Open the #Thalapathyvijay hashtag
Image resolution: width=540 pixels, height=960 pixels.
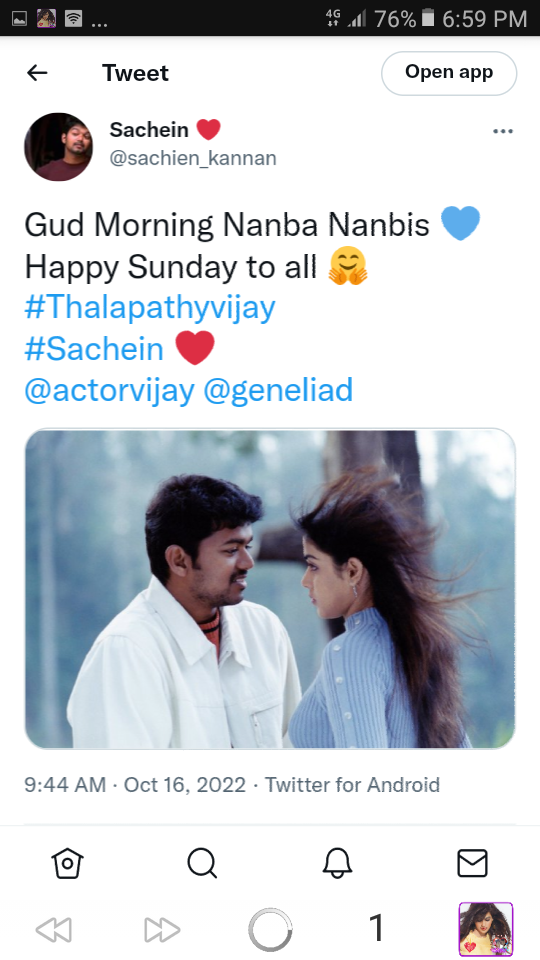(x=150, y=307)
